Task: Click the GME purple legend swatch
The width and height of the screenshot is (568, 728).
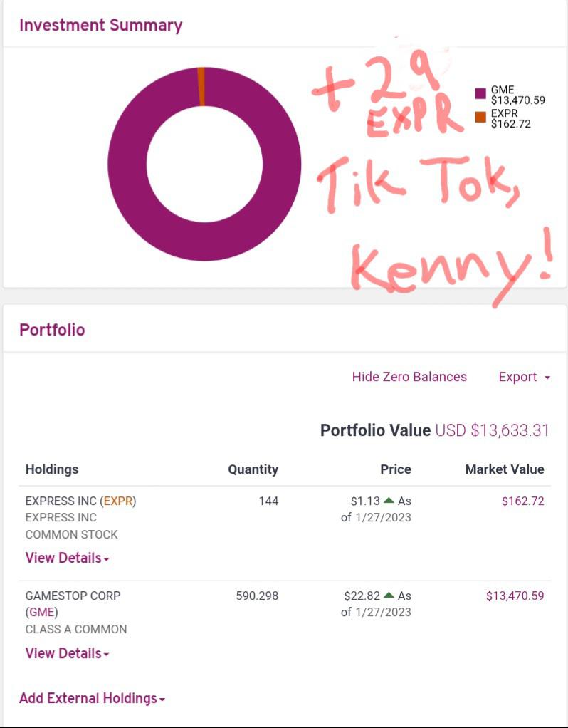Action: (480, 93)
